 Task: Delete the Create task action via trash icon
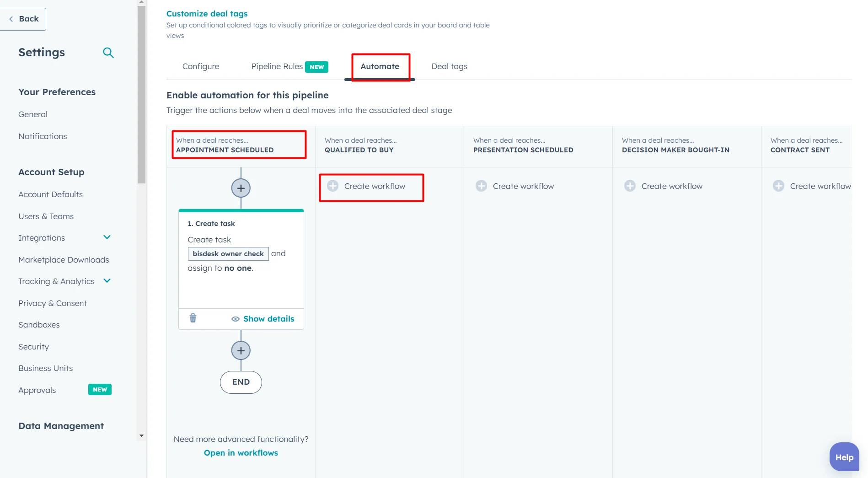tap(193, 318)
